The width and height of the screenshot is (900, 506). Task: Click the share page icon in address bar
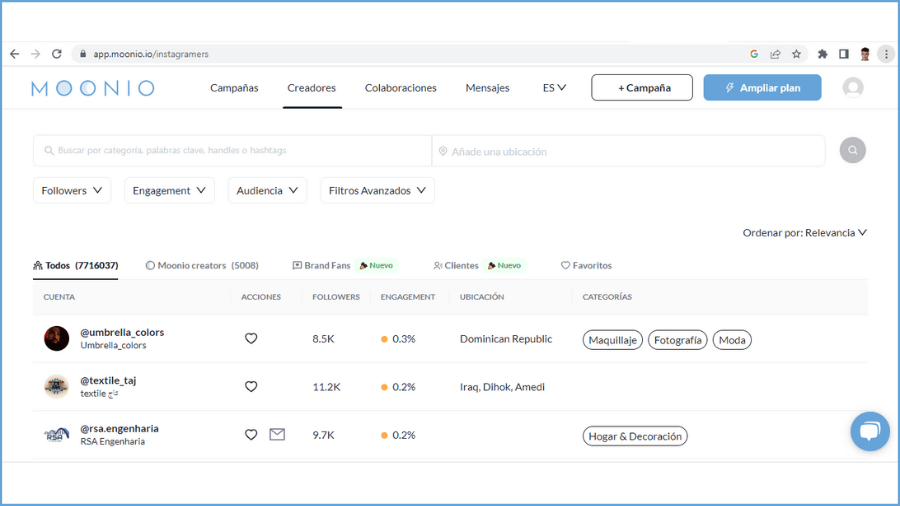775,54
